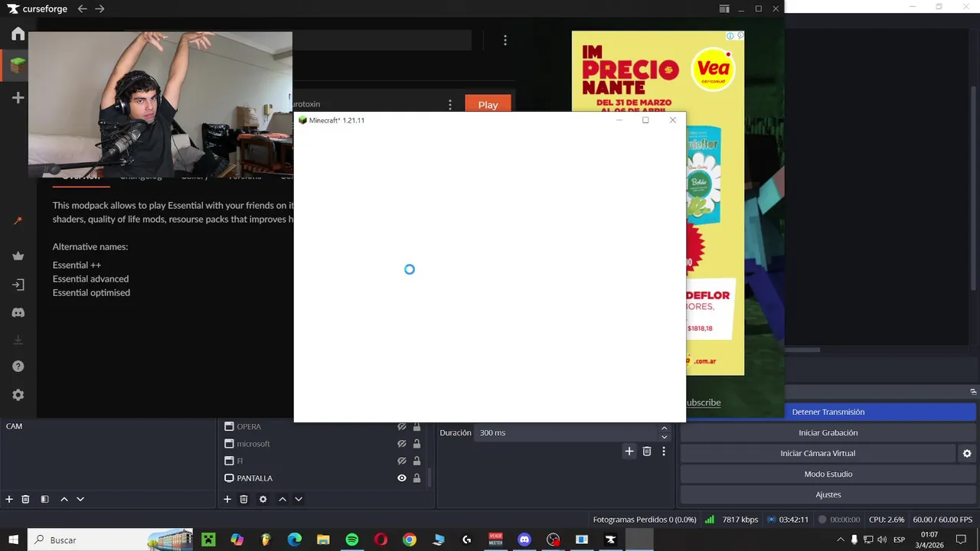
Task: Open the Discord icon in CurseForge sidebar
Action: click(x=18, y=312)
